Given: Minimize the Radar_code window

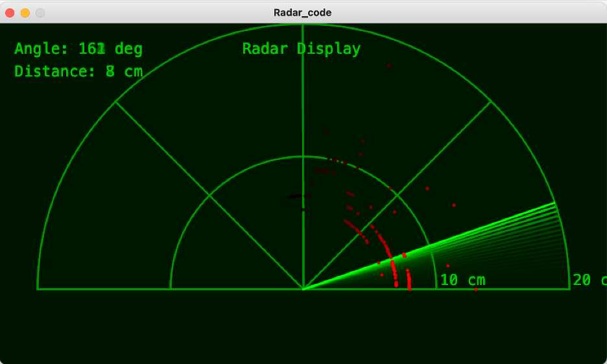Looking at the screenshot, I should 25,13.
